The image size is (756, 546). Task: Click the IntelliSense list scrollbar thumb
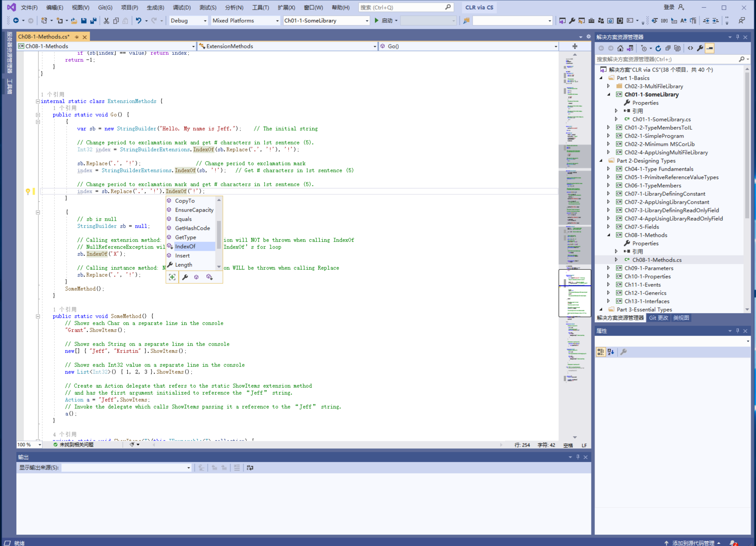click(219, 234)
